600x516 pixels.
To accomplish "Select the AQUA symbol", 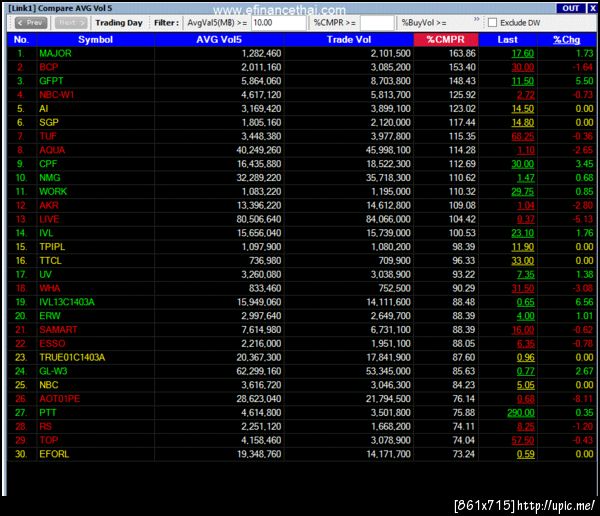I will tap(52, 150).
